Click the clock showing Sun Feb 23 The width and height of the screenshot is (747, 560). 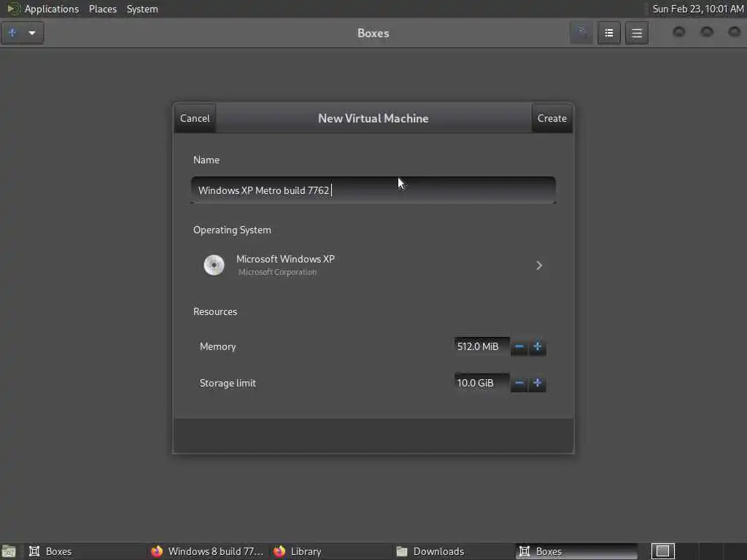[698, 9]
